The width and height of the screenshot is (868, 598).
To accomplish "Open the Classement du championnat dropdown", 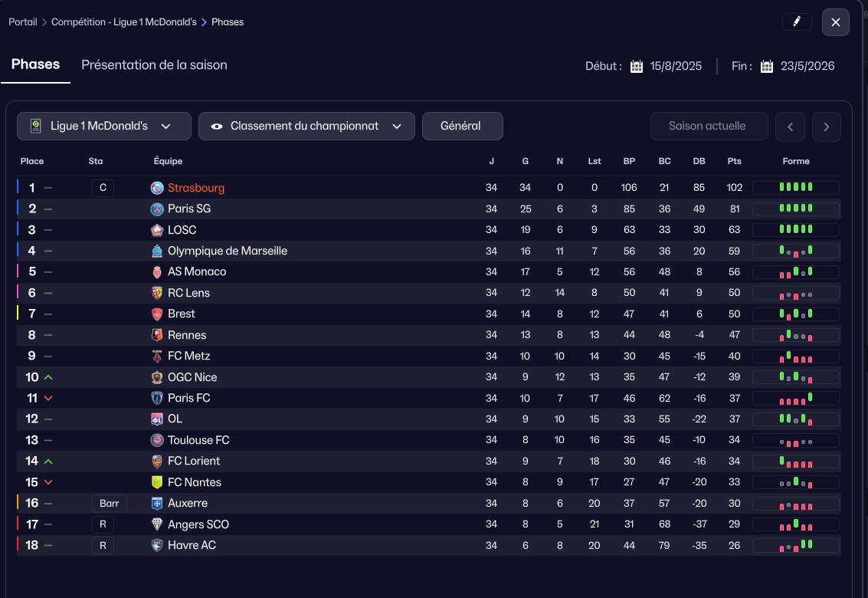I will click(306, 127).
